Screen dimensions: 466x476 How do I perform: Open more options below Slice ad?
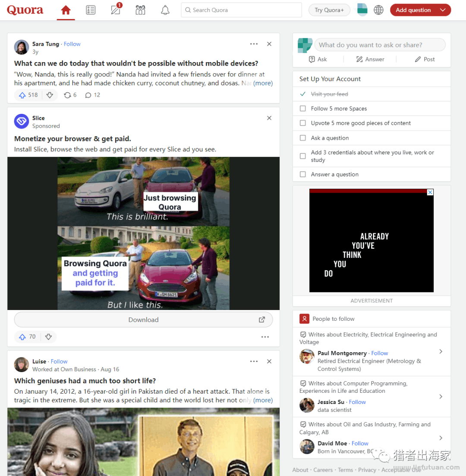(x=265, y=337)
